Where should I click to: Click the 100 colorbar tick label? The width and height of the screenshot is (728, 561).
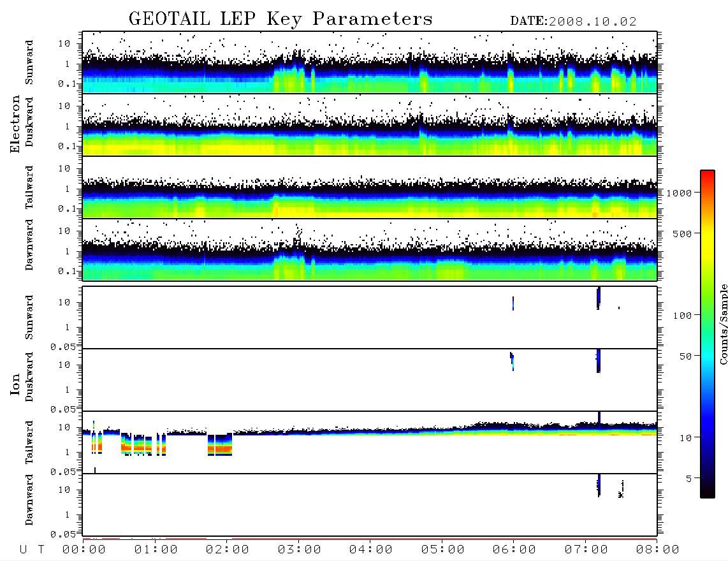tap(683, 316)
